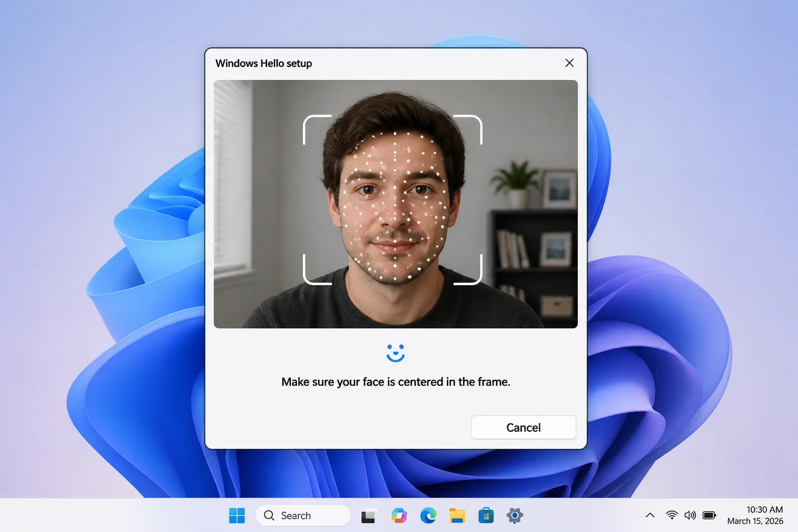
Task: Click the volume speaker icon
Action: 690,515
